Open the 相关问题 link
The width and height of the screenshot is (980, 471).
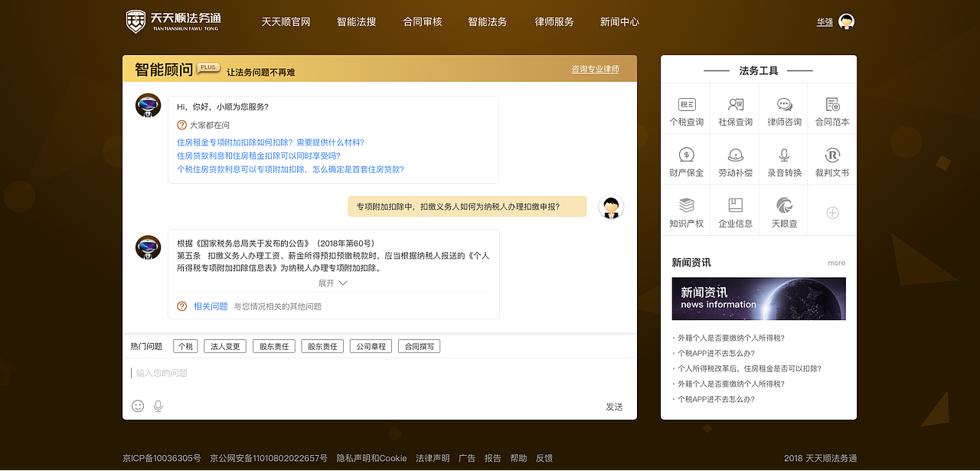point(211,306)
